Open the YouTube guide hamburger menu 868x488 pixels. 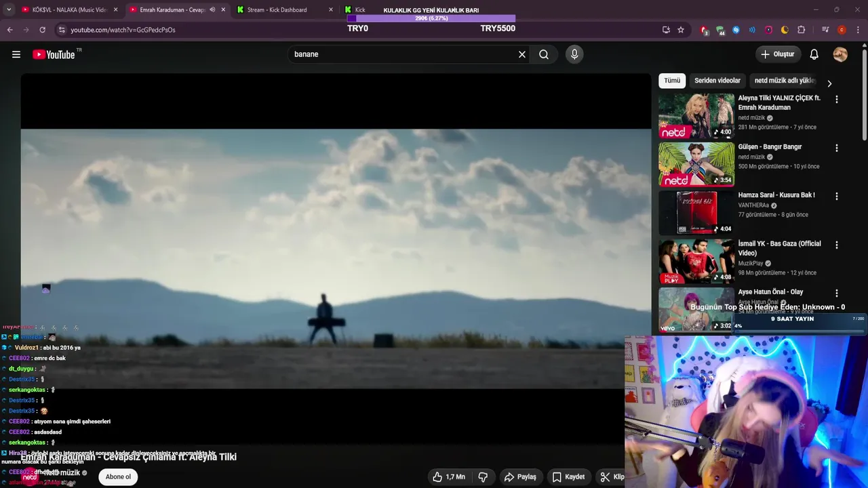coord(16,54)
